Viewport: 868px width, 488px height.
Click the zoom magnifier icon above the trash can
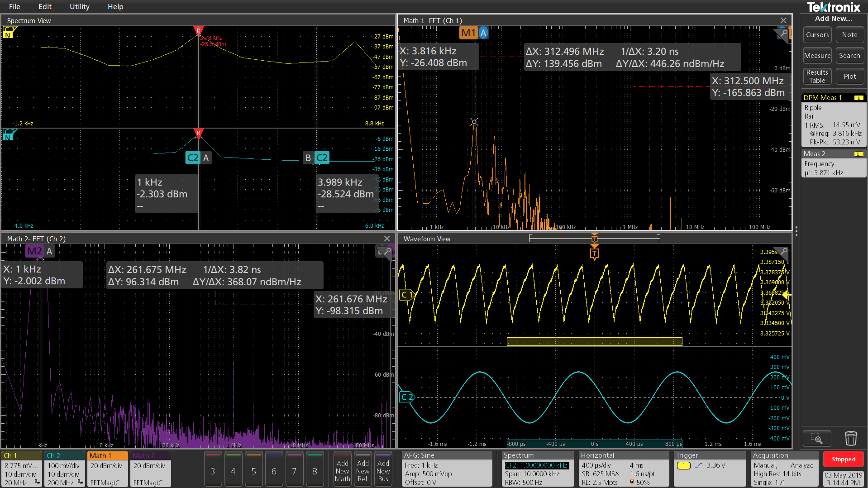click(x=816, y=438)
